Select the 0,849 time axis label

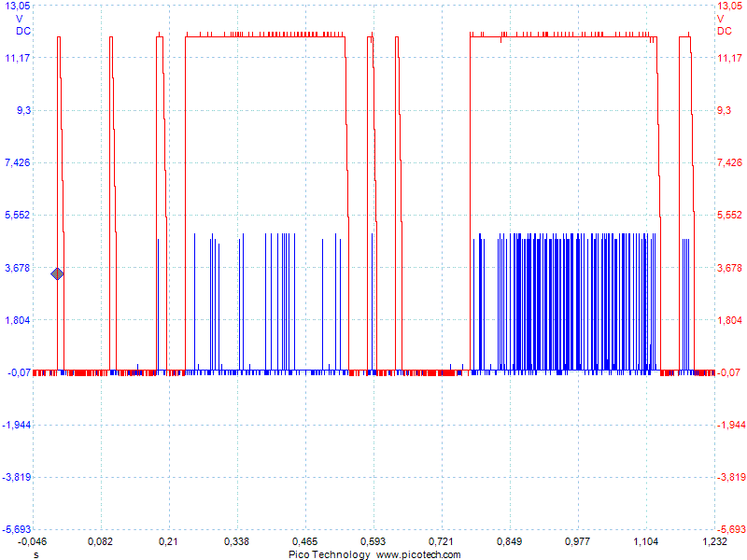click(x=509, y=541)
